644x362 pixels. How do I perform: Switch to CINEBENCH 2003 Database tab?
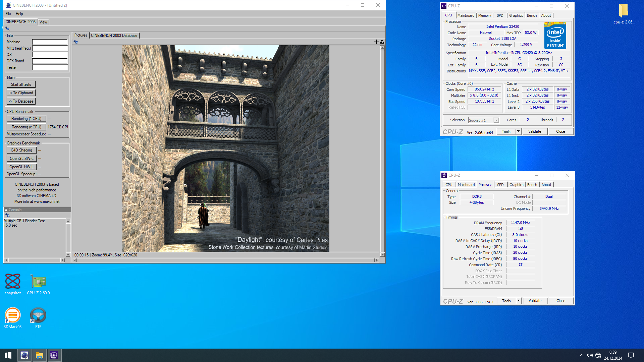point(114,36)
